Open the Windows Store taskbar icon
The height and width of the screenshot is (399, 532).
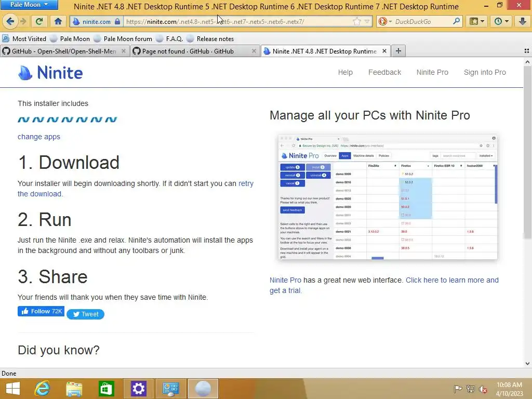click(x=106, y=389)
